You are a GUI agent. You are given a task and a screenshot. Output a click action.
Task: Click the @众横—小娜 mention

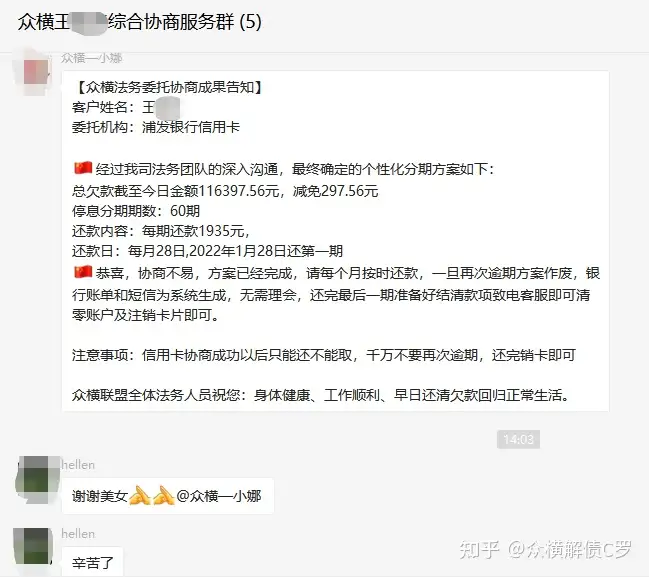(x=219, y=496)
